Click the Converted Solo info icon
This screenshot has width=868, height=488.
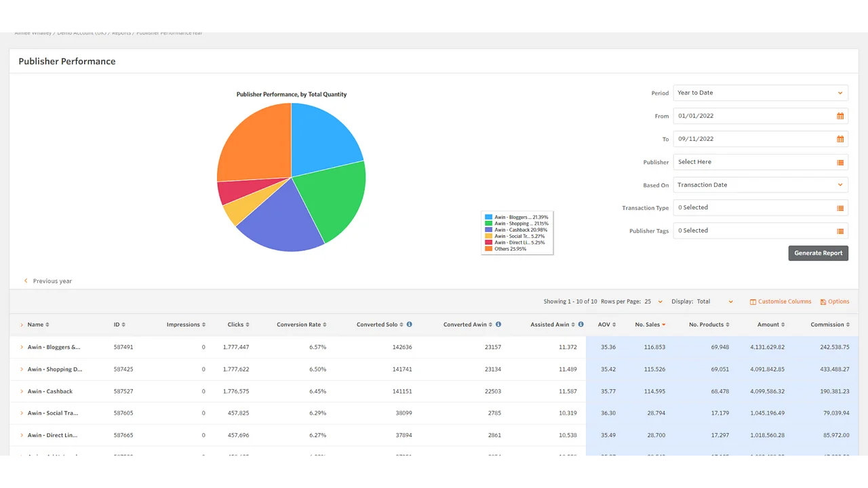click(x=409, y=325)
